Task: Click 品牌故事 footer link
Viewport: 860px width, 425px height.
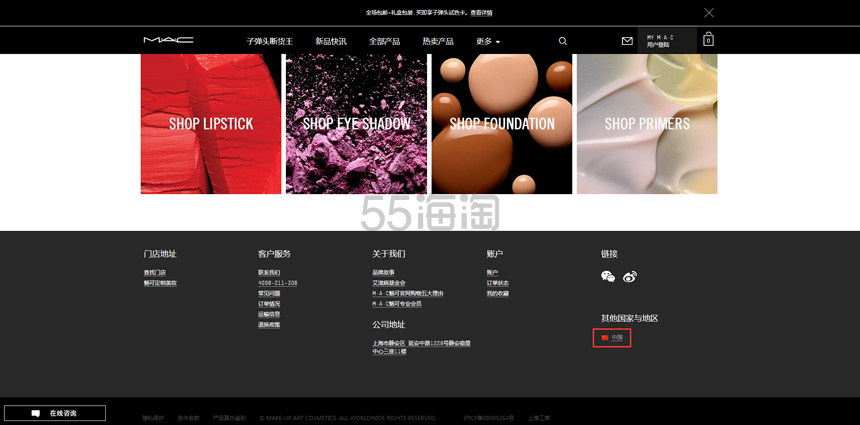Action: (x=383, y=273)
